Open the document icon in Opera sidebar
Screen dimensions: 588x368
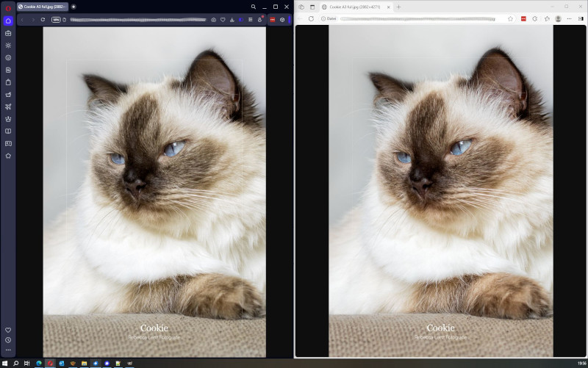pos(8,70)
